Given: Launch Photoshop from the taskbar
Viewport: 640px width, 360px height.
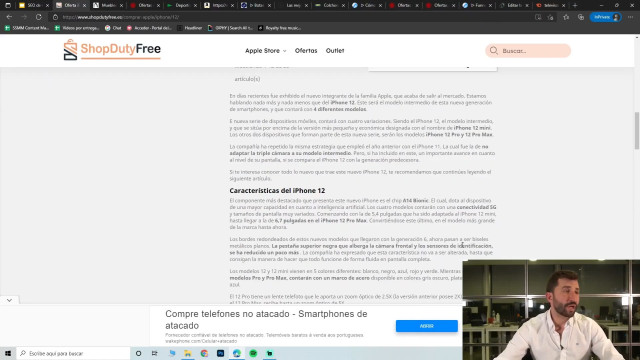Looking at the screenshot, I should pyautogui.click(x=220, y=353).
